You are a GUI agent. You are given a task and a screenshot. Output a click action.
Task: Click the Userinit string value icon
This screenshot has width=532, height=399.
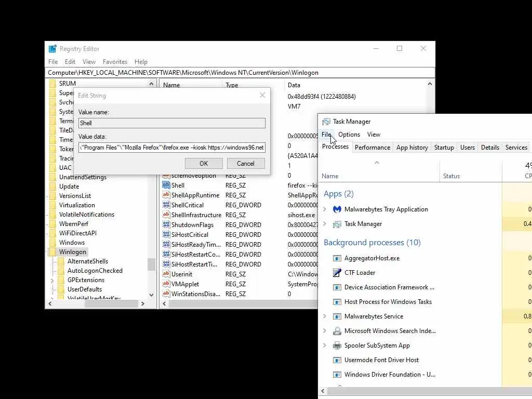(x=166, y=274)
